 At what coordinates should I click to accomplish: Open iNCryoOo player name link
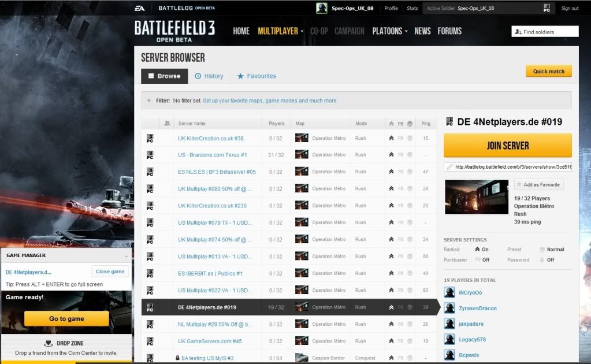tap(470, 293)
